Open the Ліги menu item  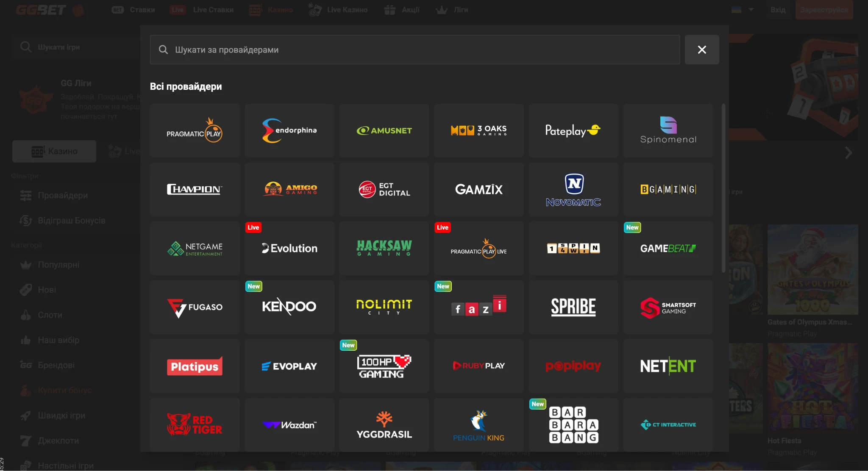[x=452, y=10]
